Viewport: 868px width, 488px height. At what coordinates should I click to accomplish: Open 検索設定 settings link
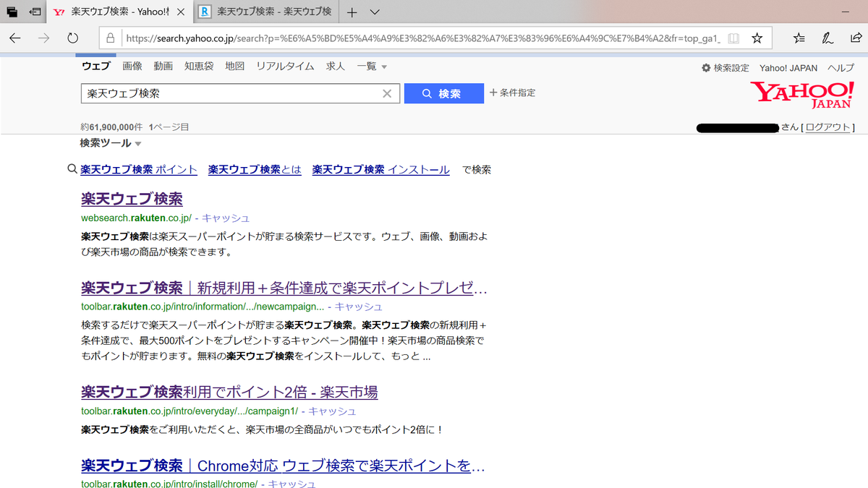click(x=726, y=68)
